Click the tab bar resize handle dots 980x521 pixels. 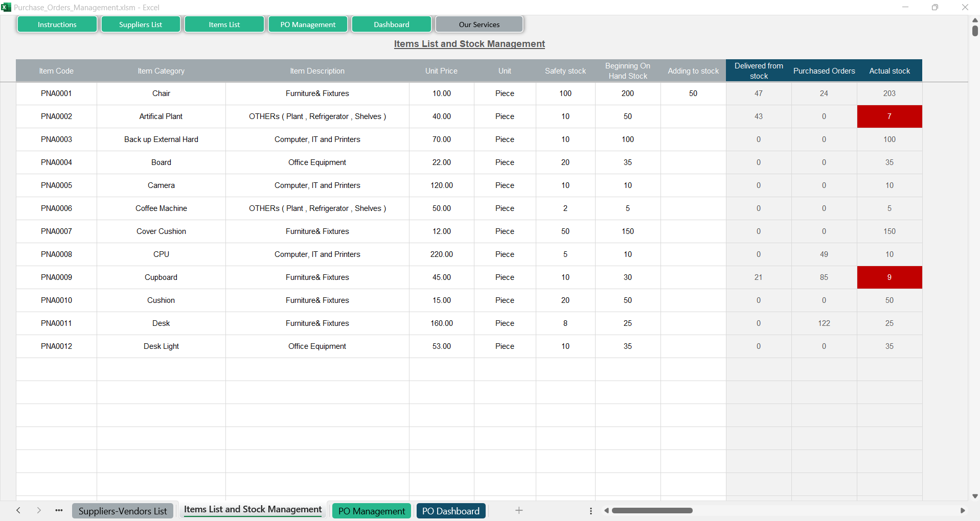point(591,511)
